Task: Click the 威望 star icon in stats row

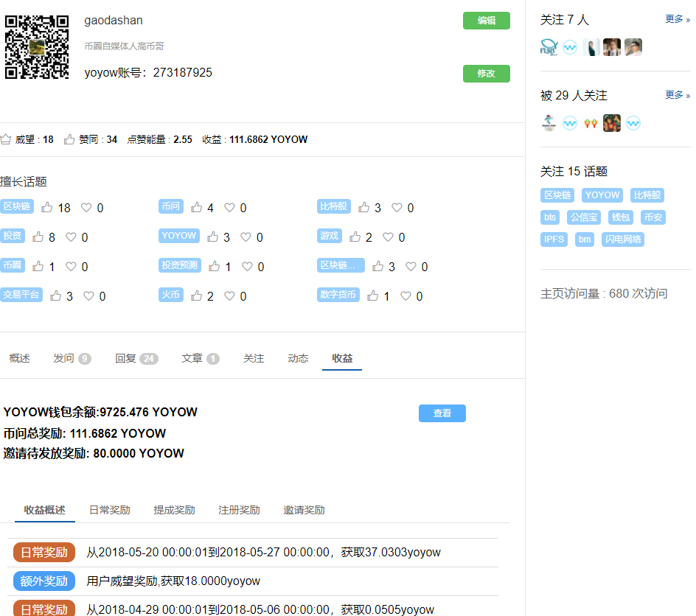Action: pyautogui.click(x=6, y=139)
